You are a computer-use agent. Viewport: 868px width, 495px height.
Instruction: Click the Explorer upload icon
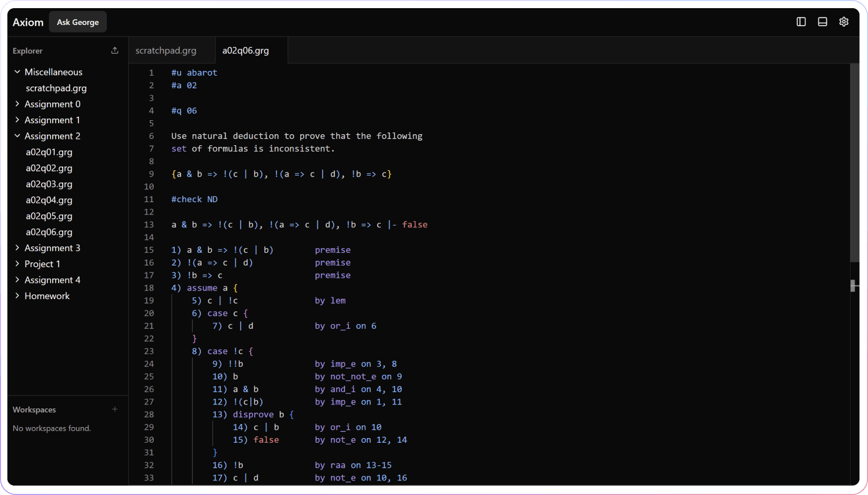[x=115, y=51]
